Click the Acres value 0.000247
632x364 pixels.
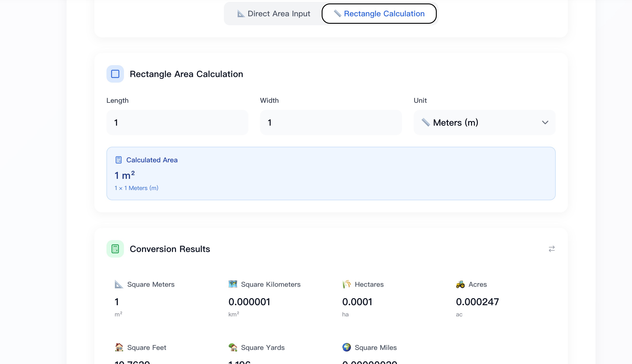477,302
